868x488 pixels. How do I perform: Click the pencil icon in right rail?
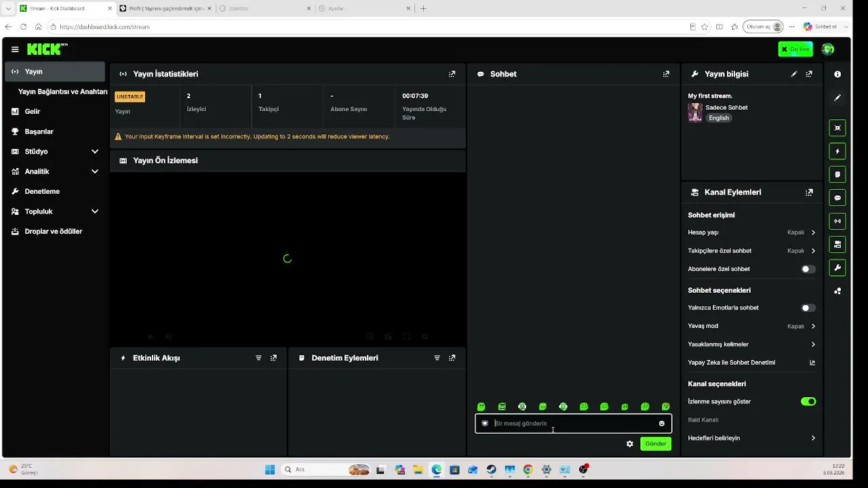click(x=837, y=98)
